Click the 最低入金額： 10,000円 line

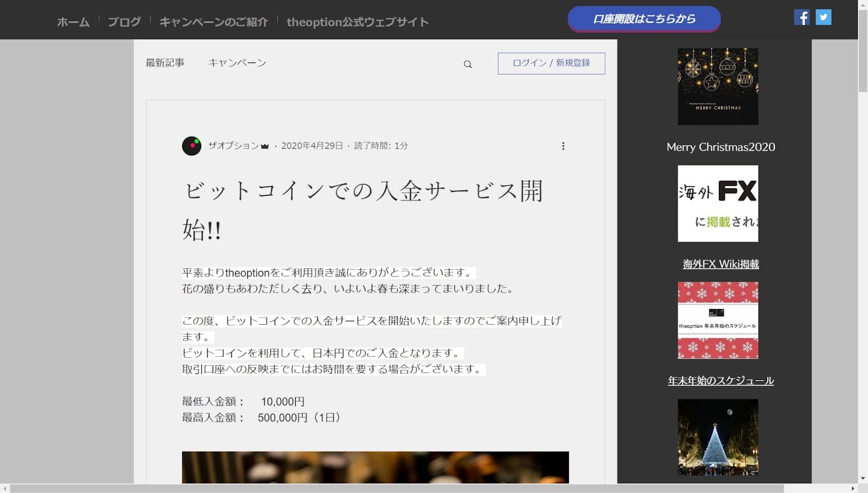(x=243, y=402)
